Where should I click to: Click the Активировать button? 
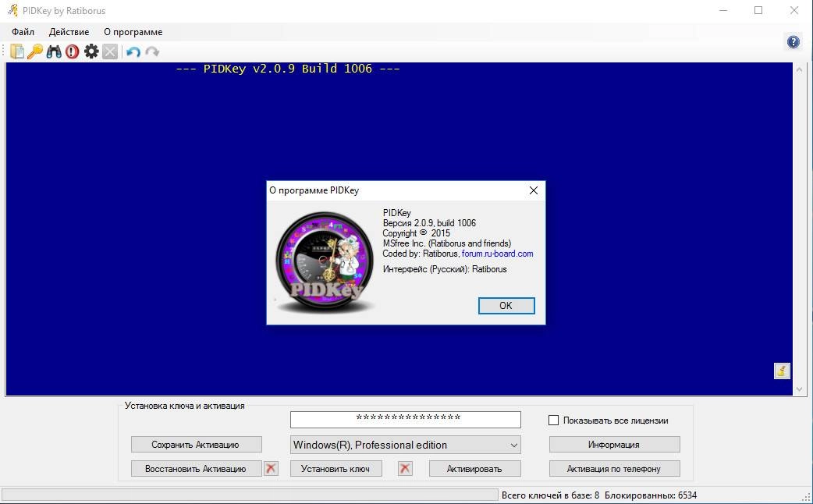point(474,469)
